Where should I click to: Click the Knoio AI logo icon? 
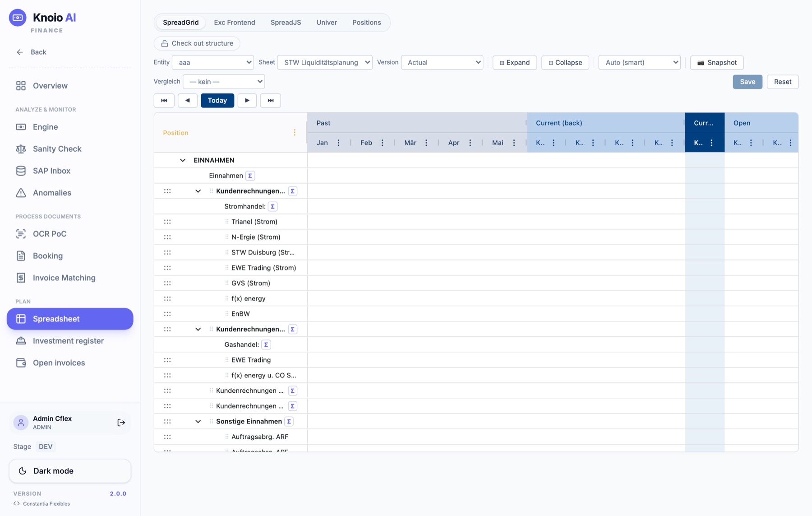click(x=18, y=18)
